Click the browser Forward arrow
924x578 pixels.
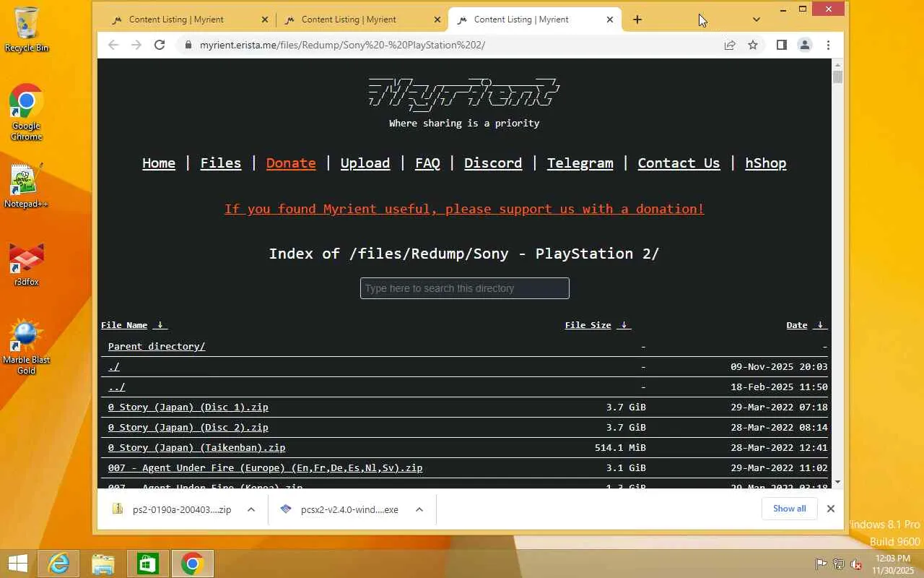[x=136, y=45]
